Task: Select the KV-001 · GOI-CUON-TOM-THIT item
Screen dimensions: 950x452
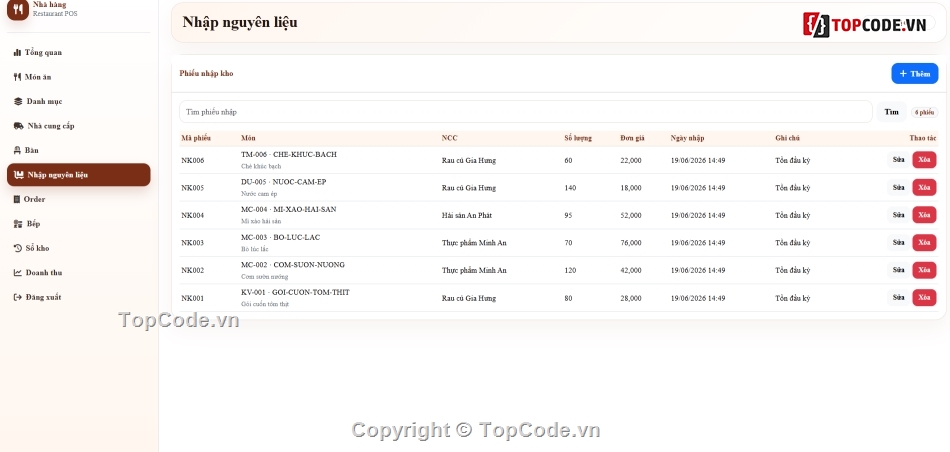Action: pyautogui.click(x=295, y=292)
